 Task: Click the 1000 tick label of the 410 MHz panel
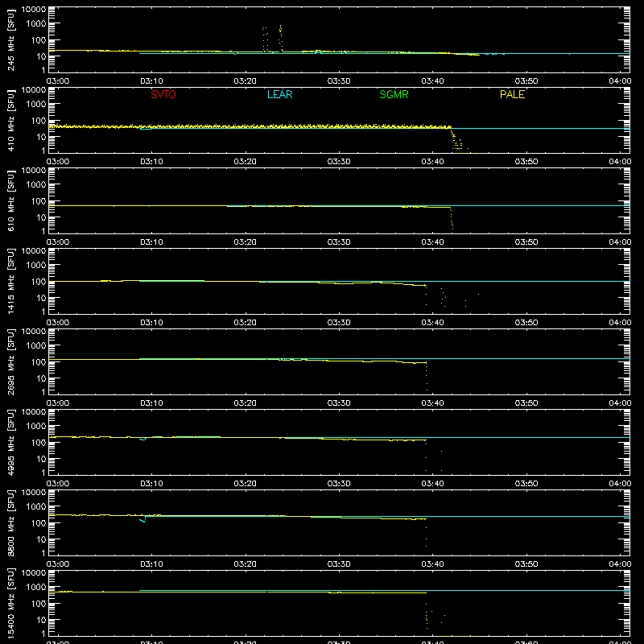36,105
